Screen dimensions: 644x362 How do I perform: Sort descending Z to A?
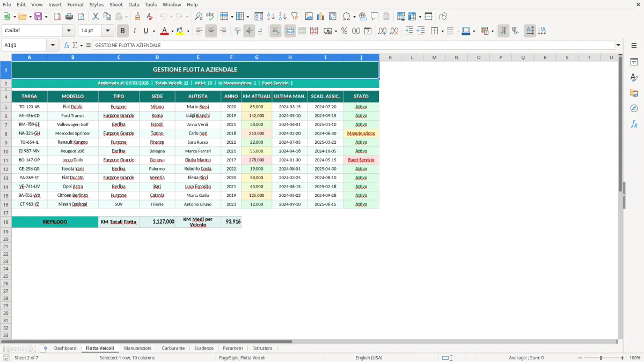[283, 17]
